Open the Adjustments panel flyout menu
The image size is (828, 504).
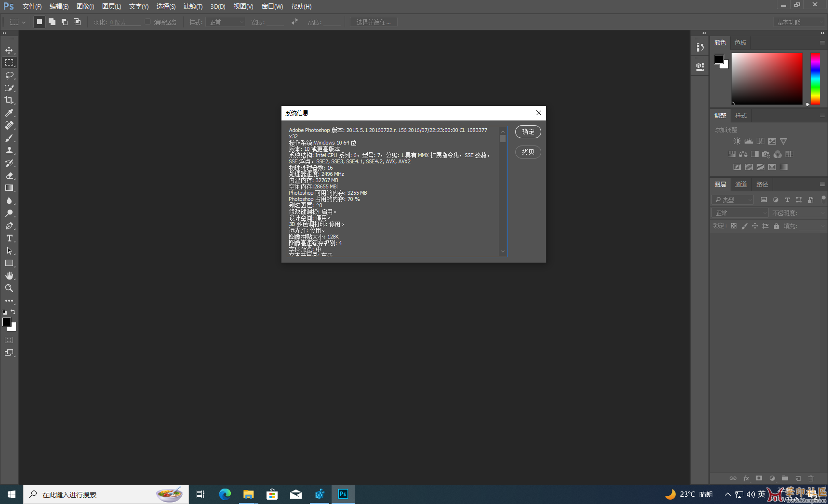tap(822, 116)
